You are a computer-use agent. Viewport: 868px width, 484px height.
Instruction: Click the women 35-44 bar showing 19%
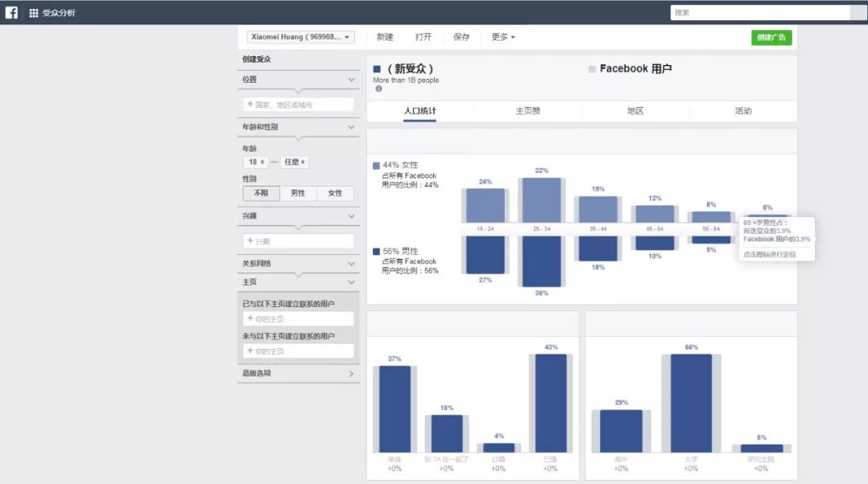click(599, 209)
